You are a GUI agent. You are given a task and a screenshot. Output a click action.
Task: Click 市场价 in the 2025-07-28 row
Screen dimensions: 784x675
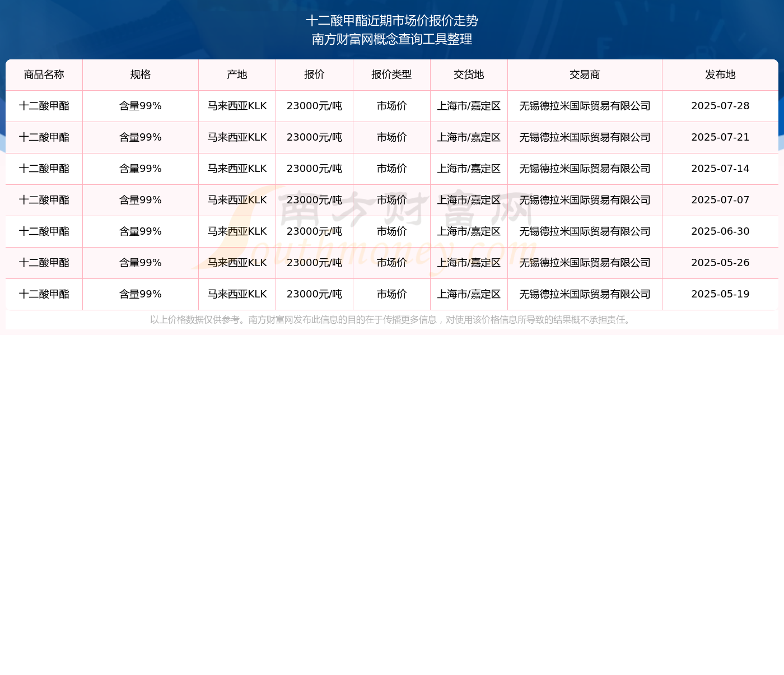pyautogui.click(x=391, y=106)
